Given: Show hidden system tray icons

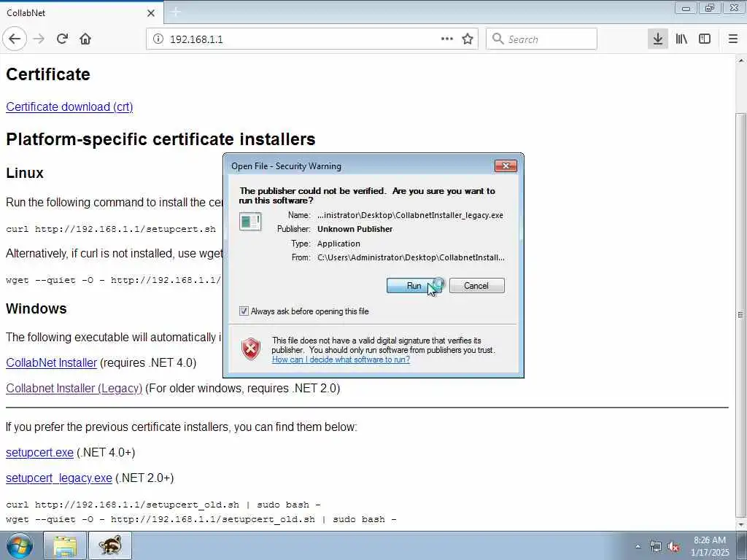Looking at the screenshot, I should click(x=638, y=547).
